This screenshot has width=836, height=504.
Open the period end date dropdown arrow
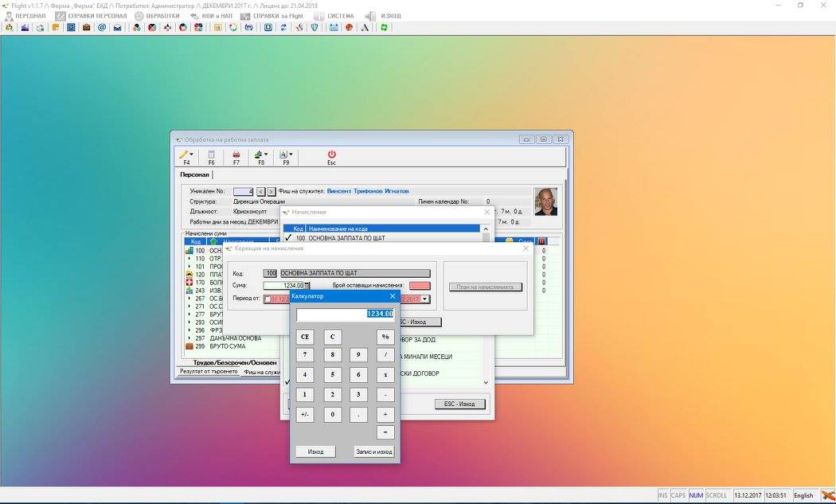click(425, 299)
